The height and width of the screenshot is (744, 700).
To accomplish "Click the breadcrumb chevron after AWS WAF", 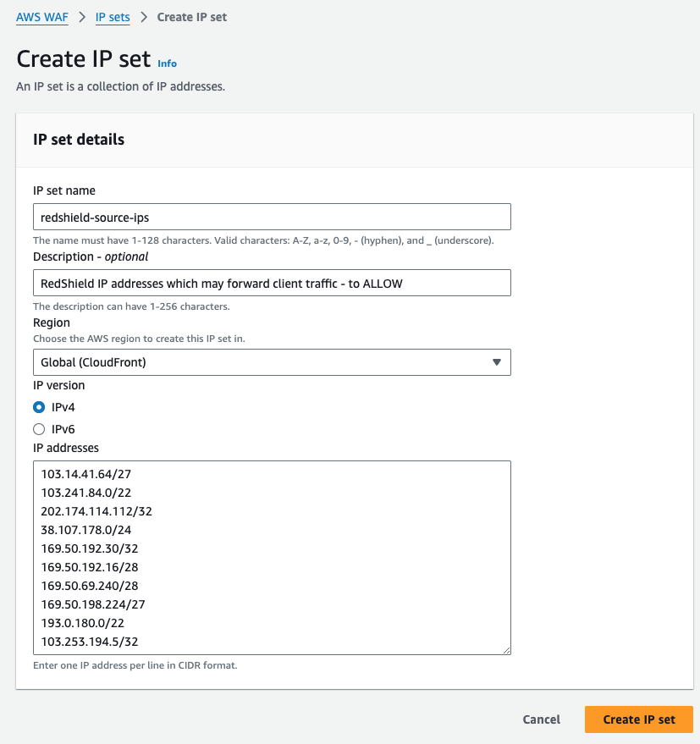I will coord(83,17).
